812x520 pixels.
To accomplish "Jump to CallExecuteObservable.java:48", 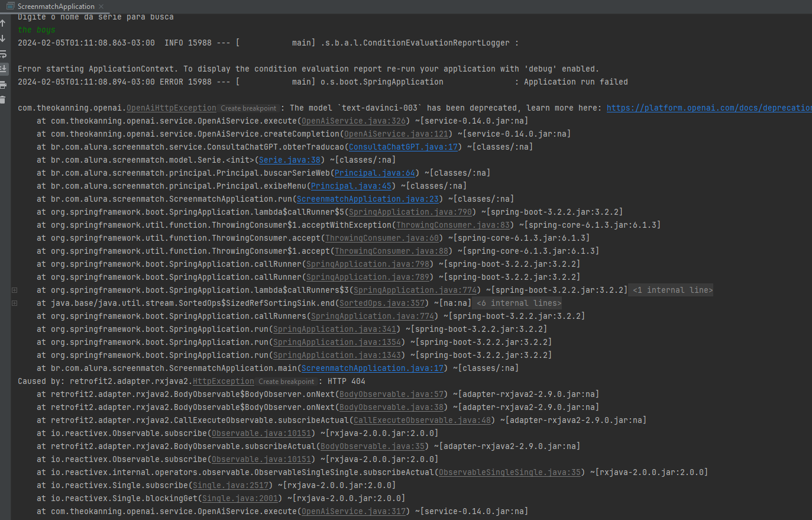I will 422,420.
